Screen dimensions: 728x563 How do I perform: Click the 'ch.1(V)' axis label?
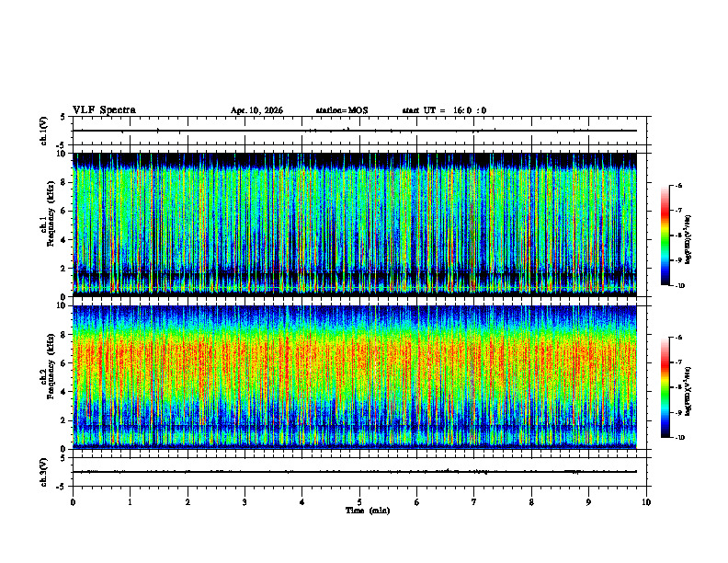tap(43, 131)
